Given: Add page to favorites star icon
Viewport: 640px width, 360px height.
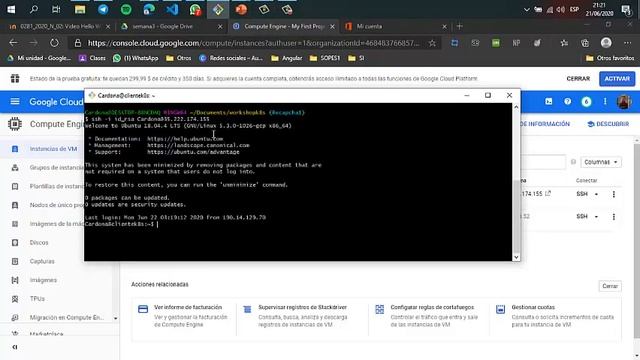Looking at the screenshot, I should point(432,43).
